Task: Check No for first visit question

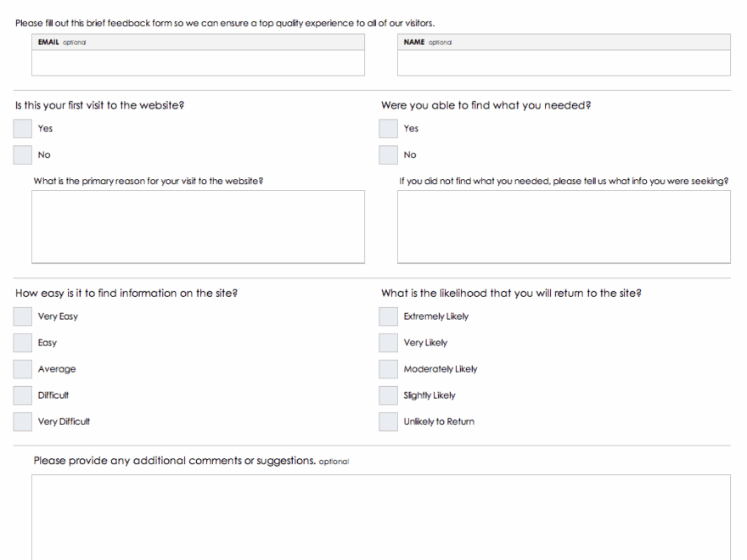Action: pos(22,154)
